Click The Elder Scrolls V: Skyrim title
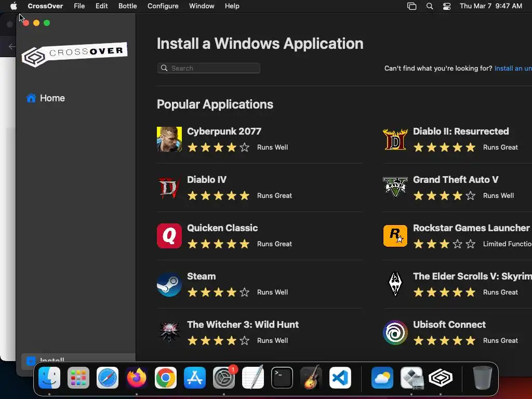Image resolution: width=532 pixels, height=399 pixels. (472, 276)
